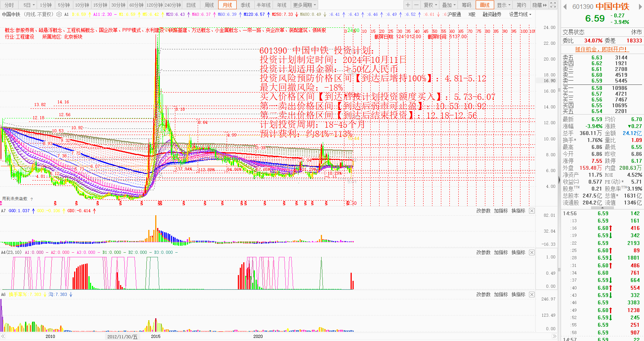Close the GG0 indicator panel
This screenshot has width=644, height=341.
[532, 211]
